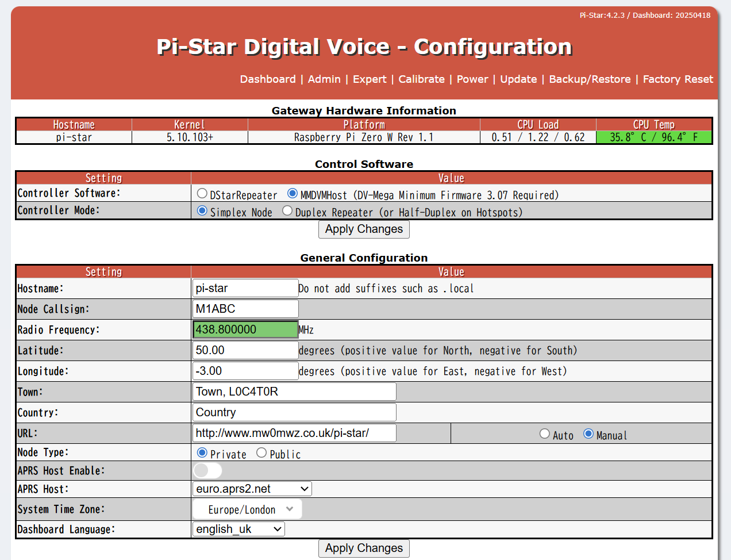Switch Controller Mode to Duplex Repeater

(x=286, y=211)
